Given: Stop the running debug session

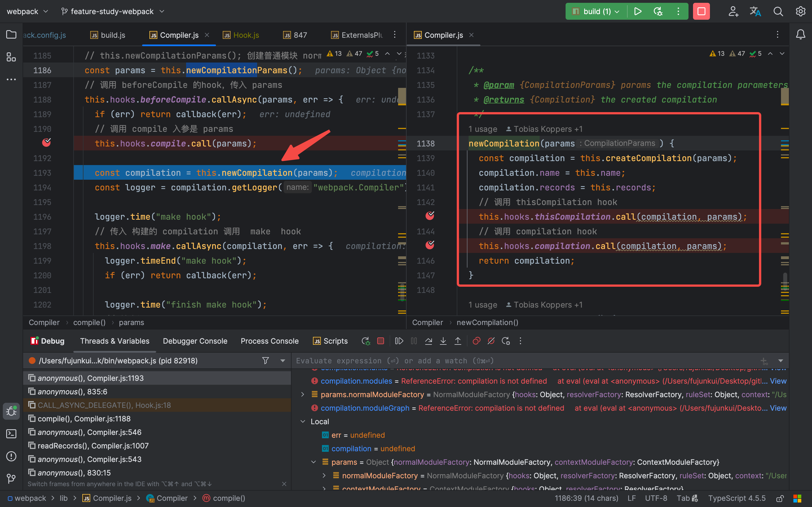Looking at the screenshot, I should click(x=381, y=341).
